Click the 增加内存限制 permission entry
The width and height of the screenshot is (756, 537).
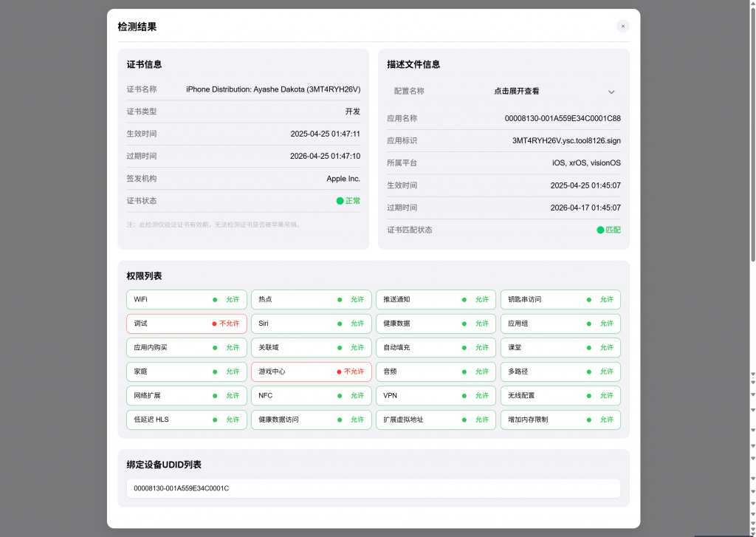click(x=561, y=420)
